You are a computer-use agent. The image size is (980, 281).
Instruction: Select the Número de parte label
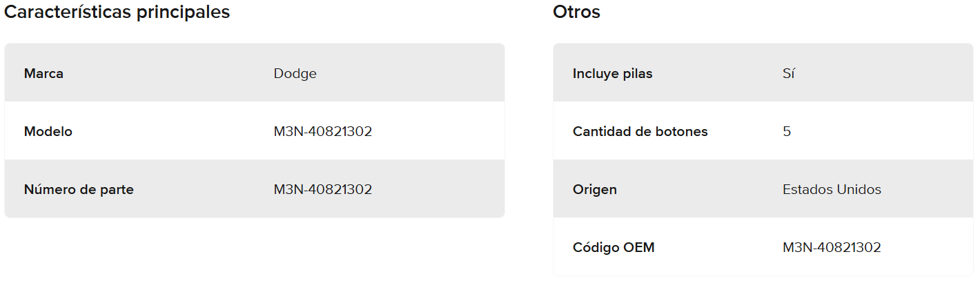(79, 189)
